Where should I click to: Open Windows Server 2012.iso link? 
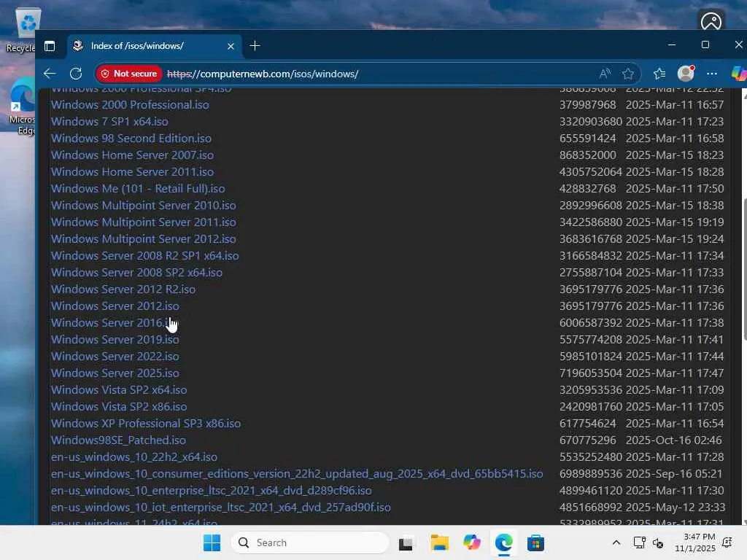tap(115, 306)
